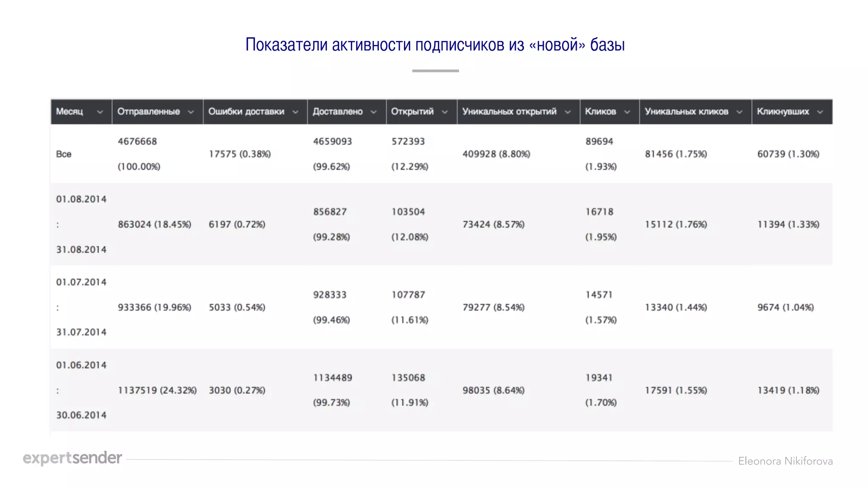Select the delivered value 856827
The width and height of the screenshot is (868, 488).
[330, 212]
